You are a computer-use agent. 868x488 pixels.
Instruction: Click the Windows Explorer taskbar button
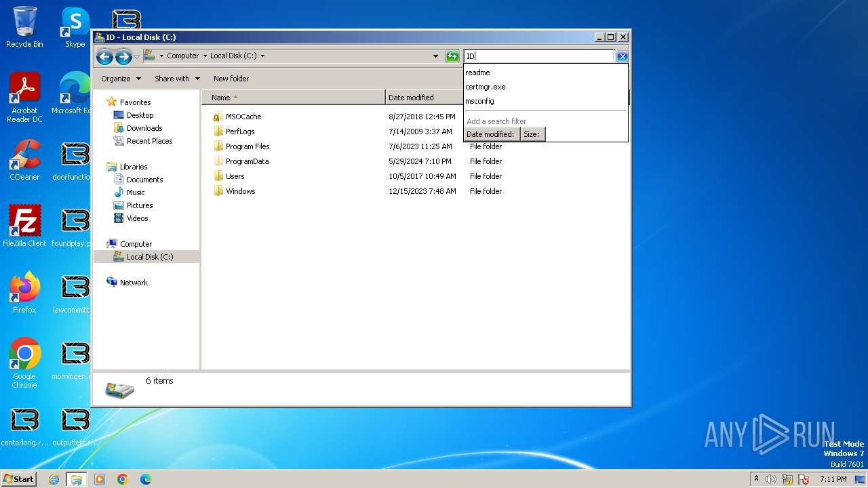pyautogui.click(x=77, y=479)
